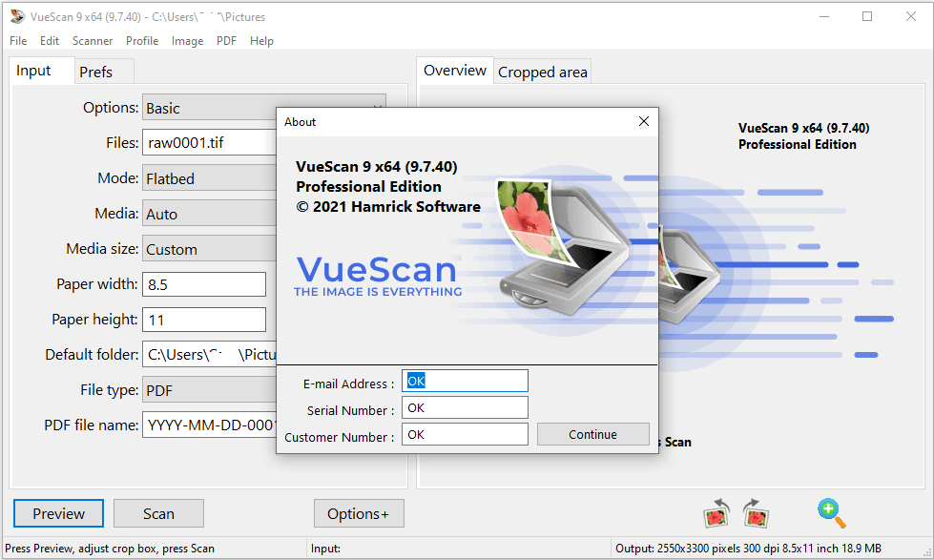Click the 'Input:' status bar entry
This screenshot has width=934, height=560.
[x=325, y=549]
